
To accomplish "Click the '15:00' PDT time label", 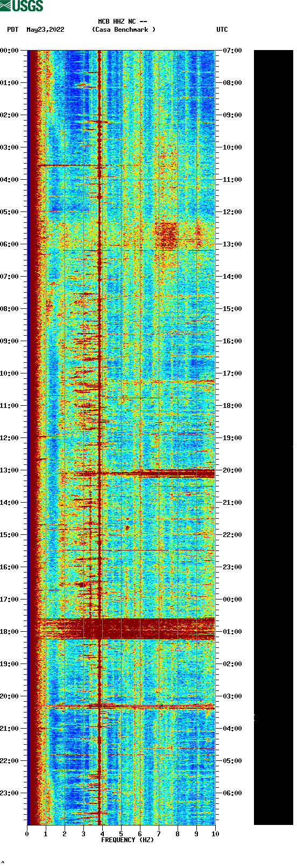I will (x=10, y=535).
